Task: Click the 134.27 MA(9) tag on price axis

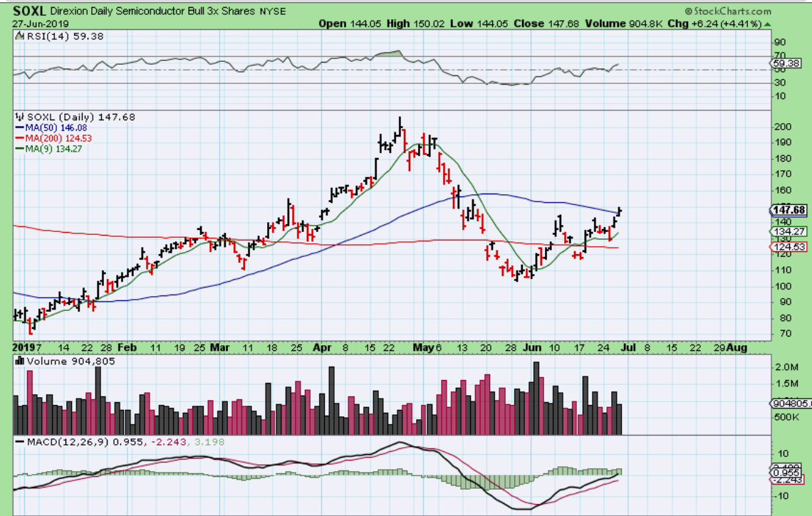Action: click(788, 231)
